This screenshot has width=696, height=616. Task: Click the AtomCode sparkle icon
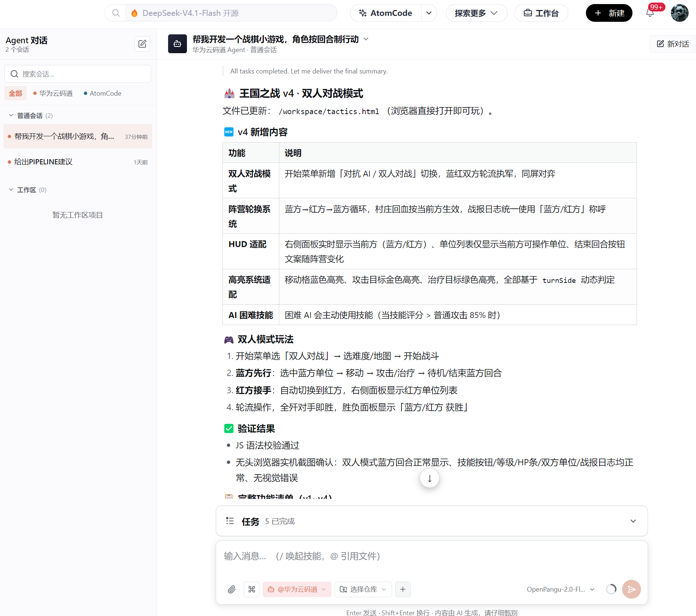click(x=363, y=13)
